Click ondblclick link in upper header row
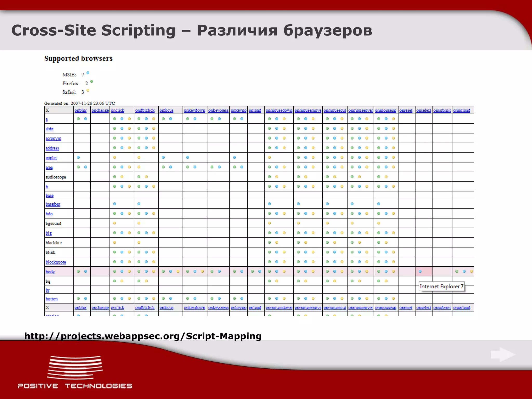Viewport: 532px width, 399px height. (x=145, y=110)
